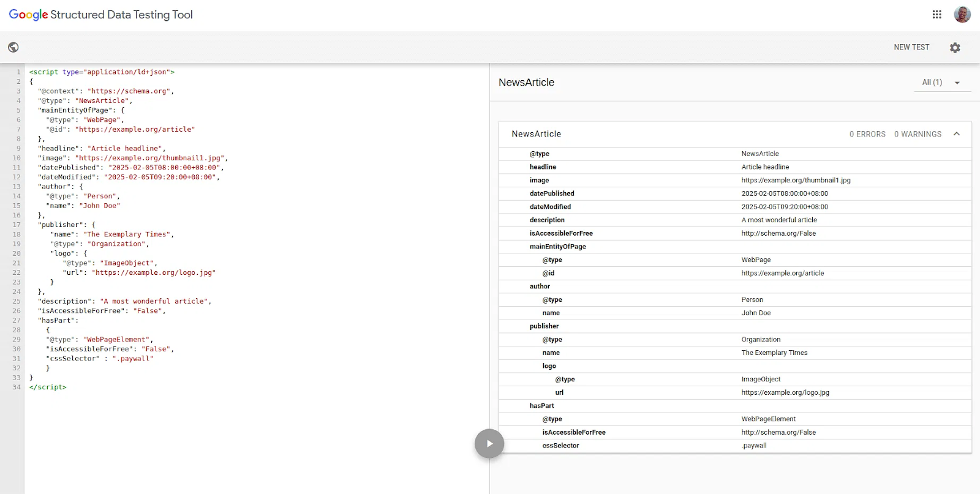
Task: Click https://example.org/article value in results
Action: click(783, 274)
